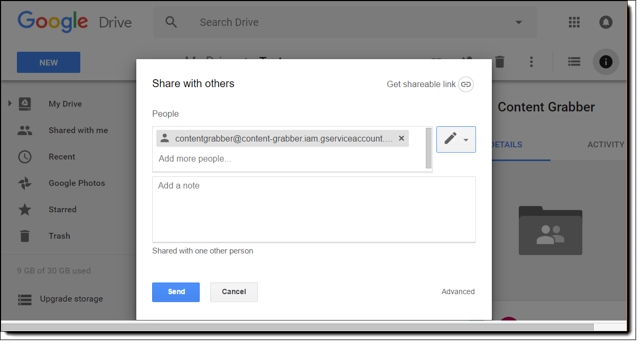Open Advanced sharing settings
This screenshot has width=644, height=348.
(458, 291)
